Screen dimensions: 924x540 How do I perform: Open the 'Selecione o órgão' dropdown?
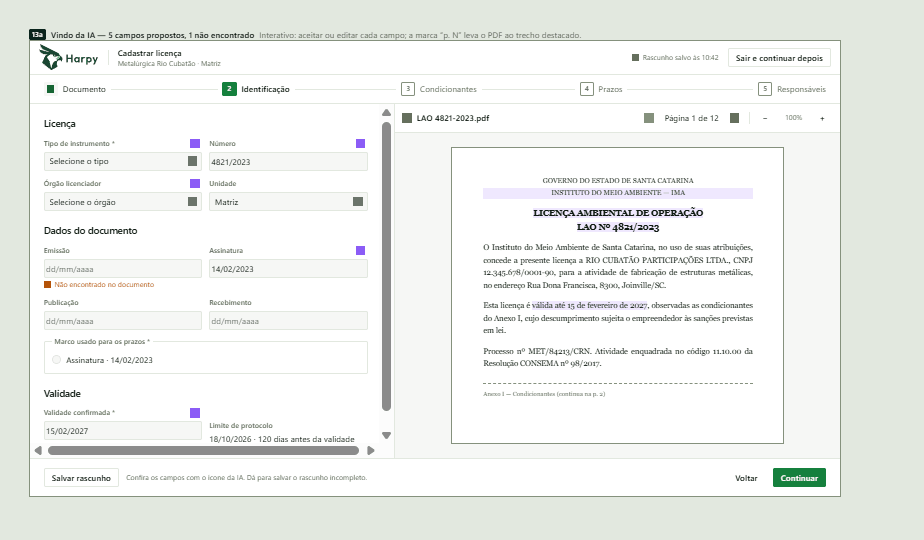(x=123, y=202)
